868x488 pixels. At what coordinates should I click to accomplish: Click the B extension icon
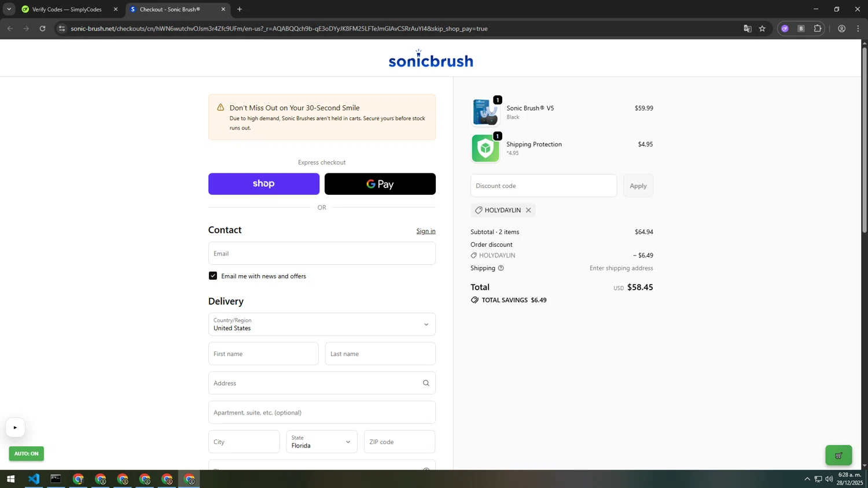[x=801, y=28]
